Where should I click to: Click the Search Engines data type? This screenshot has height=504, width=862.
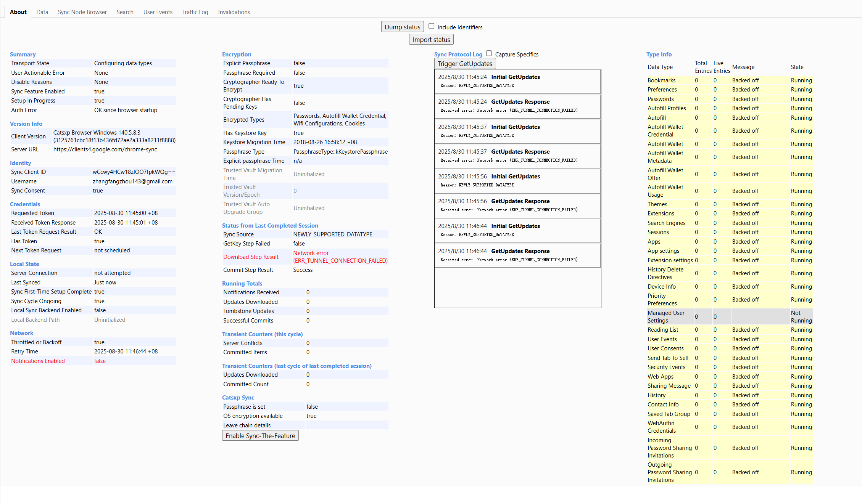666,223
